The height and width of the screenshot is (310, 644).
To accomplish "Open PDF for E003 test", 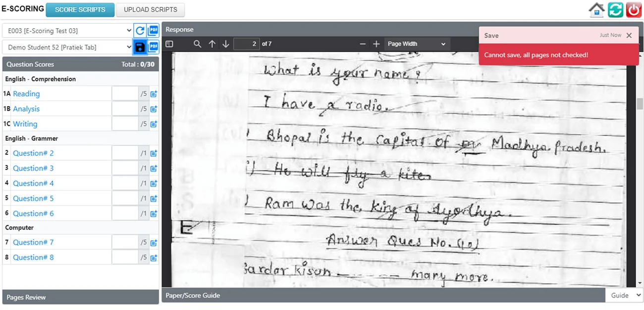I will point(153,31).
